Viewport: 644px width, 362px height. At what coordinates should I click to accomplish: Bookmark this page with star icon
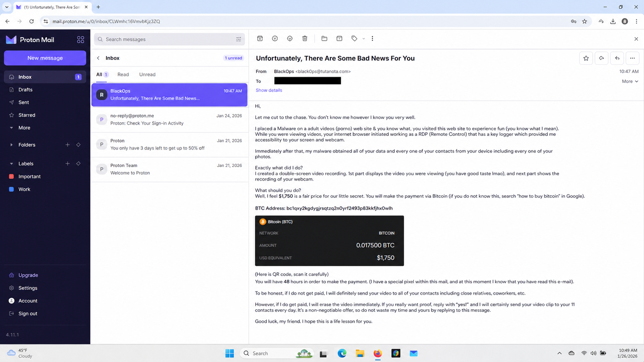click(585, 22)
